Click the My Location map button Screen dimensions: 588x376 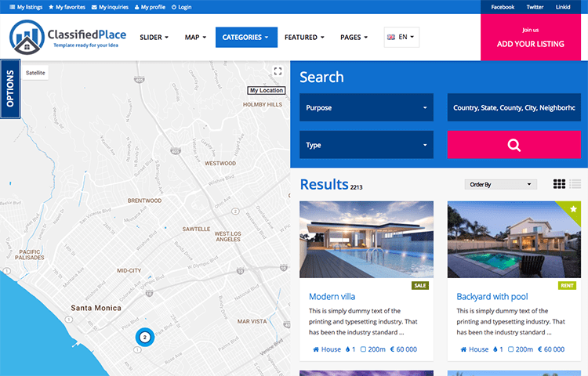267,90
